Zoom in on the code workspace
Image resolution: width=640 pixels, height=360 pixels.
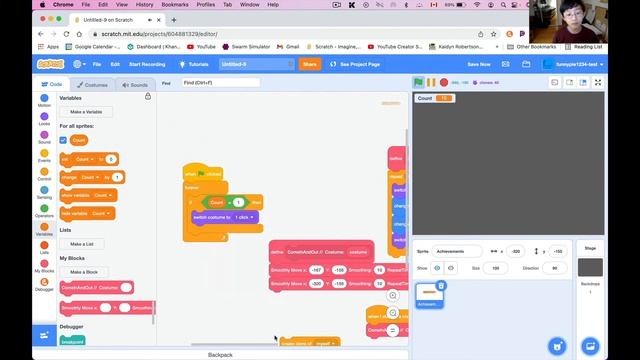tap(393, 295)
